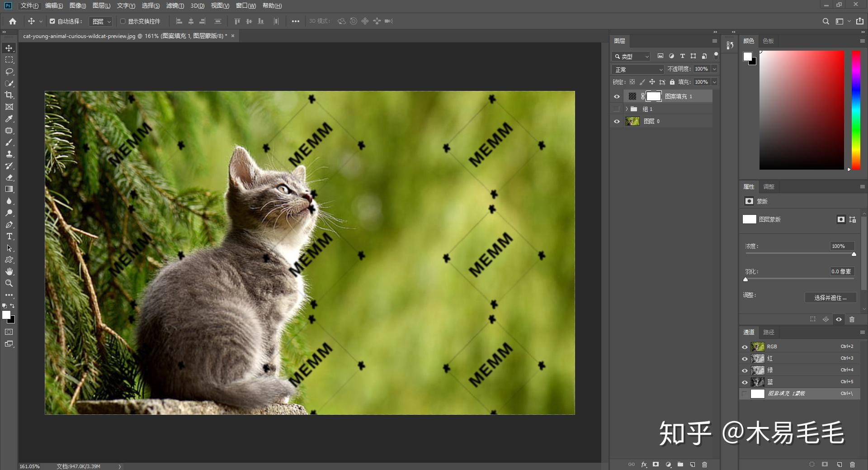868x470 pixels.
Task: Select the Dodge tool
Action: click(x=9, y=213)
